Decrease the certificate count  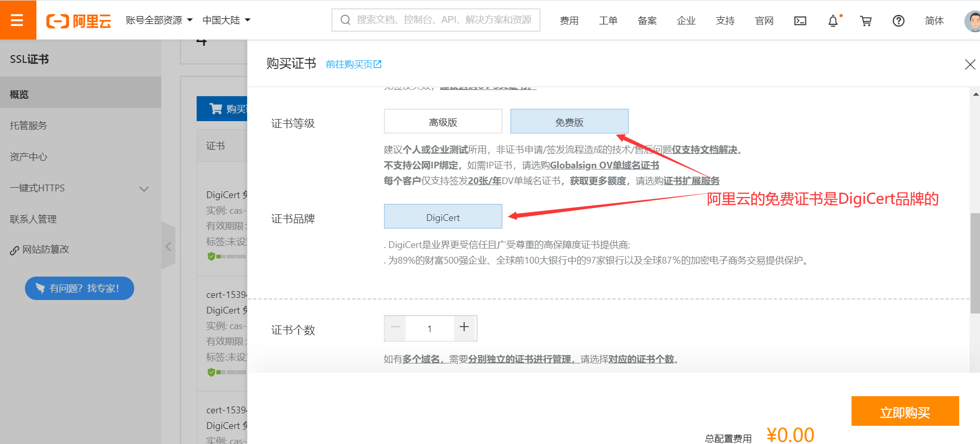point(395,328)
